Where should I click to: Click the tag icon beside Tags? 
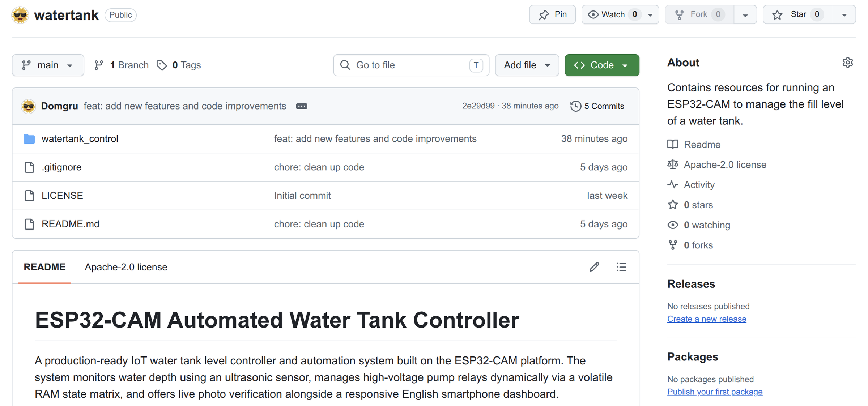(x=162, y=65)
